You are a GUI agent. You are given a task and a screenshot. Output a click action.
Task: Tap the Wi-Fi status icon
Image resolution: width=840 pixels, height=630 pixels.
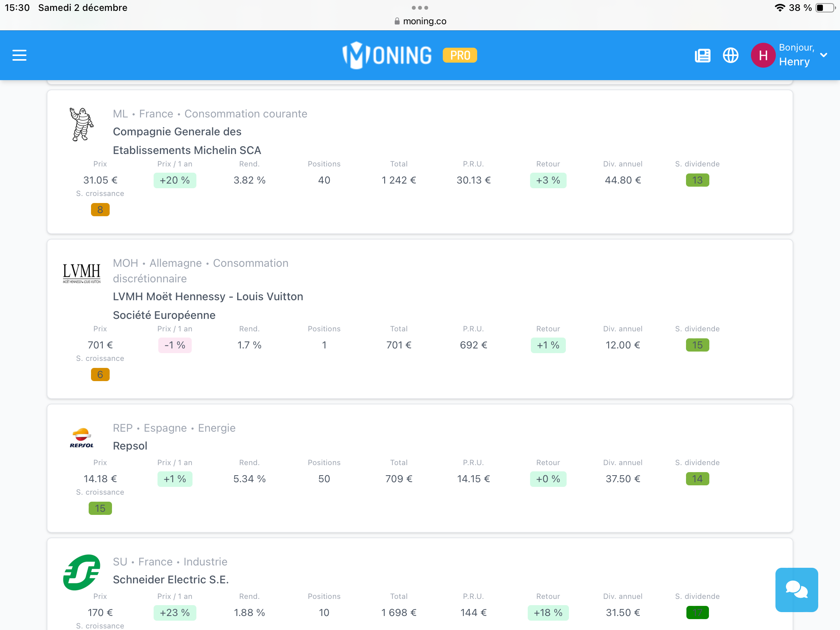tap(780, 8)
